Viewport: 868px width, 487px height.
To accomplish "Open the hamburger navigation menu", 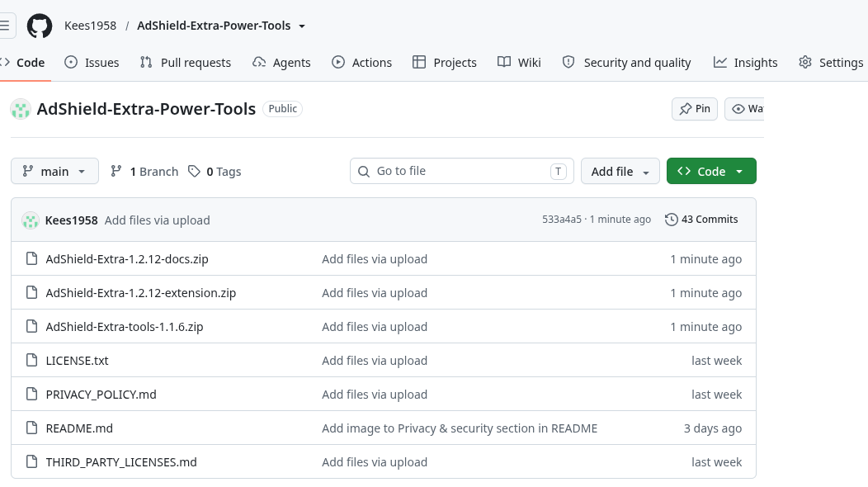I will (5, 26).
